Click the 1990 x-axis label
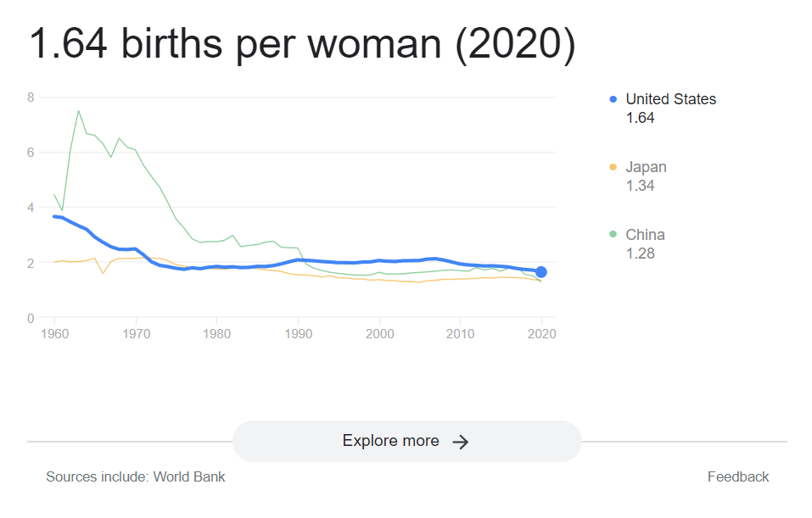Image resolution: width=812 pixels, height=518 pixels. pyautogui.click(x=299, y=334)
